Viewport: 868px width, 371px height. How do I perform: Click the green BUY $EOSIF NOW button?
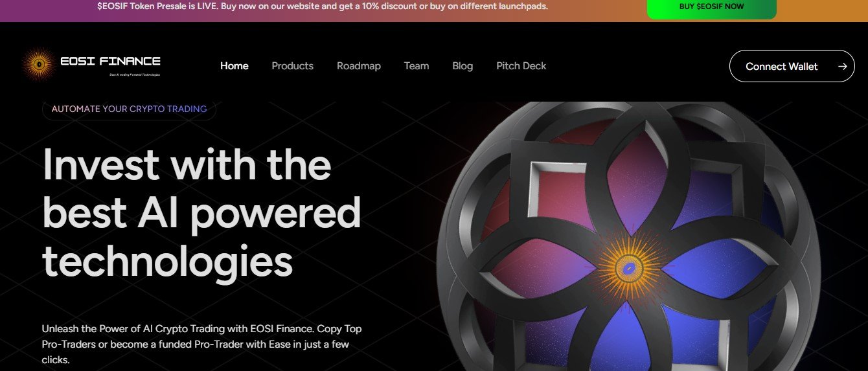pyautogui.click(x=711, y=7)
